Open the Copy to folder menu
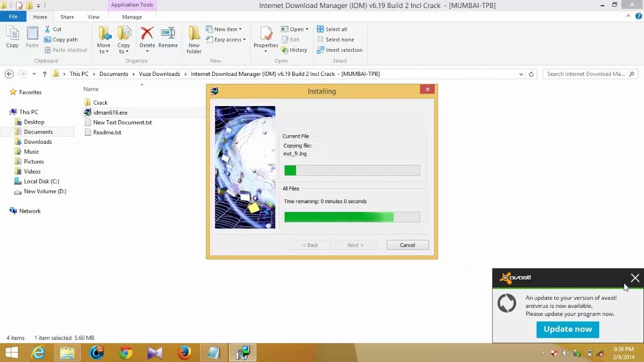The image size is (644, 362). pos(124,40)
